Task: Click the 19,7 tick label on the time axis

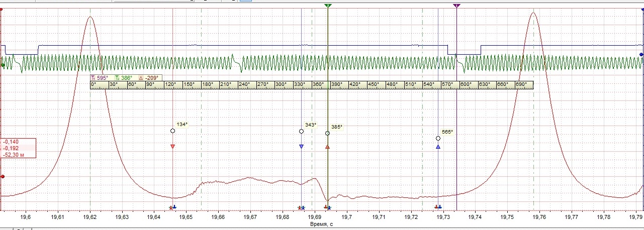Action: (346, 217)
